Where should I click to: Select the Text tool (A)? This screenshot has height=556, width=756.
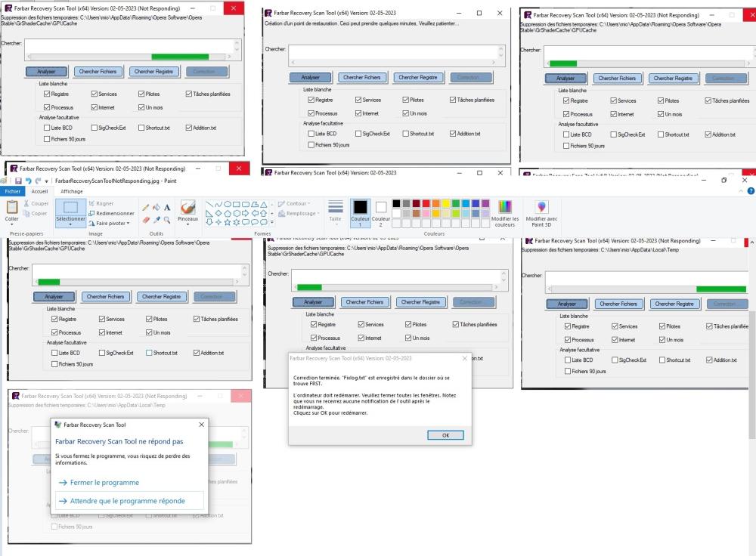click(167, 208)
